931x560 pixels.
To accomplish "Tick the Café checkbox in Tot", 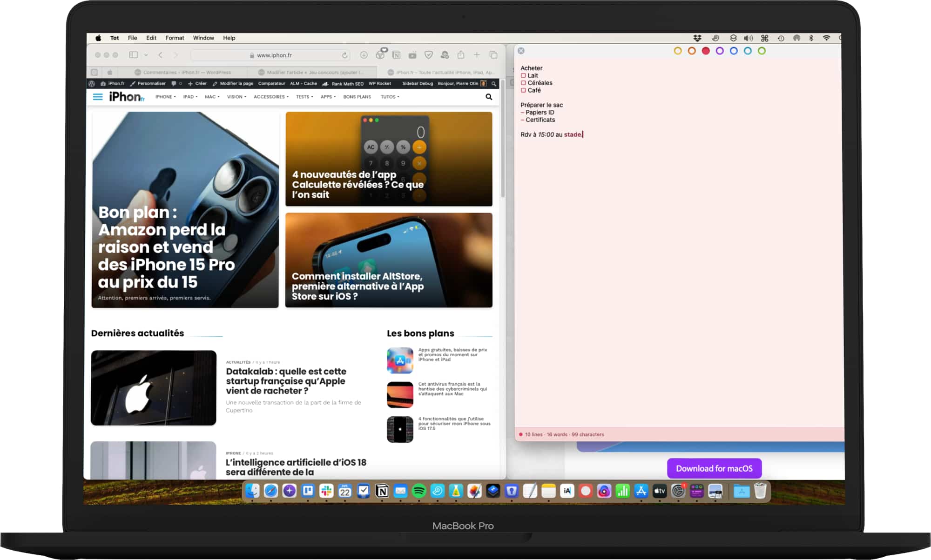I will point(523,90).
